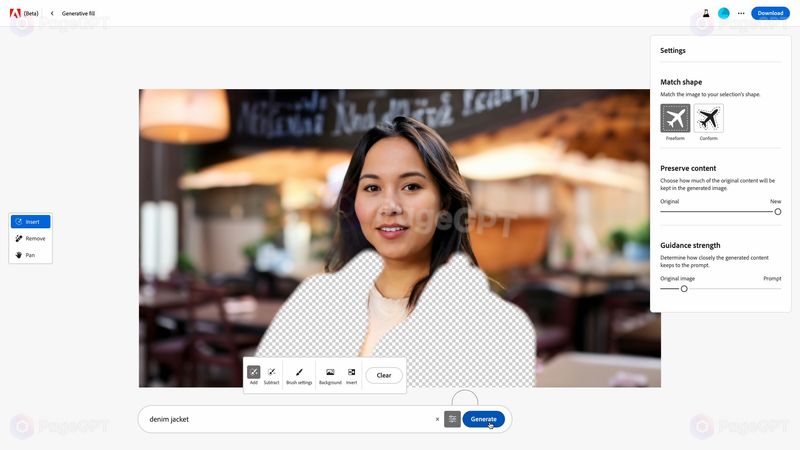Click the Match shape heading
The height and width of the screenshot is (450, 800).
(681, 82)
